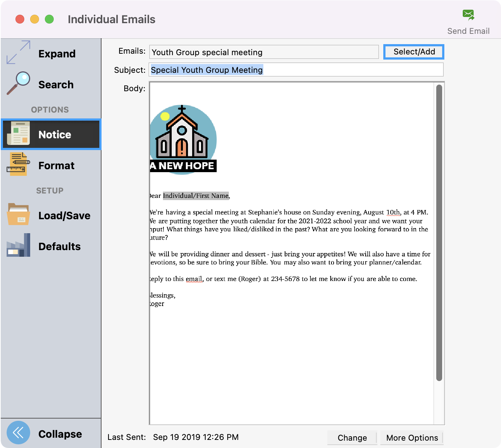Open the Load/Save folder icon
Screen dimensions: 501x448
click(18, 215)
